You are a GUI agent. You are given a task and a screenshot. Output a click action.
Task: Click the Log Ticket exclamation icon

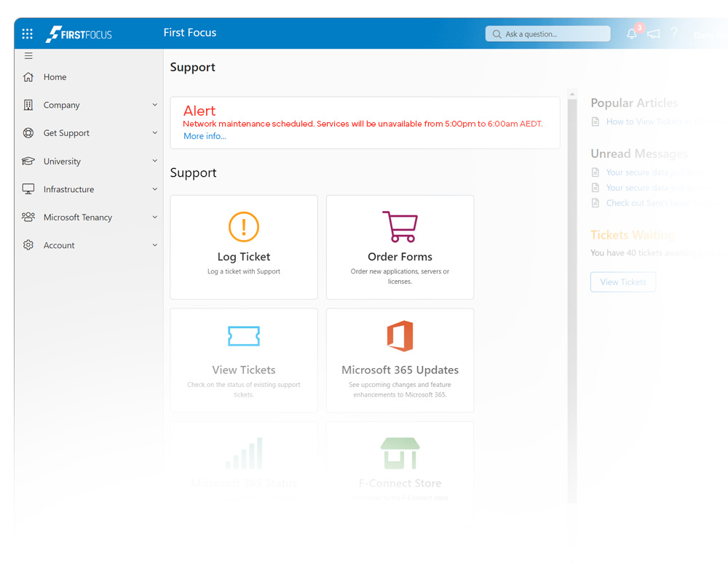(244, 226)
